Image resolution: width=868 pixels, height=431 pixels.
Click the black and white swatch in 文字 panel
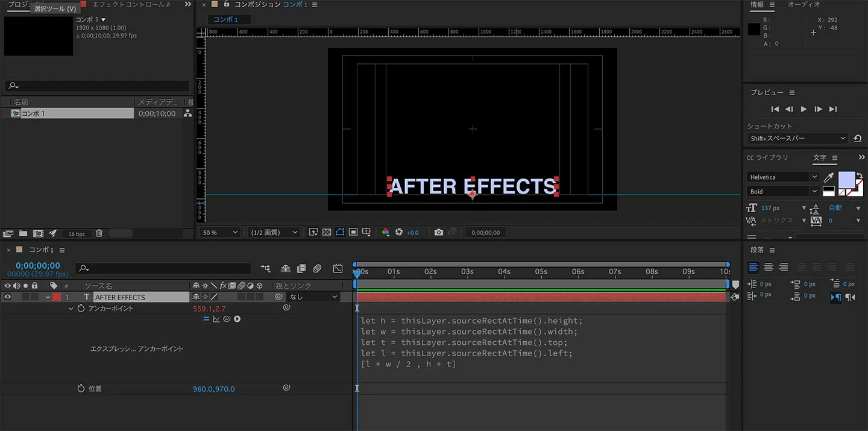pos(829,191)
